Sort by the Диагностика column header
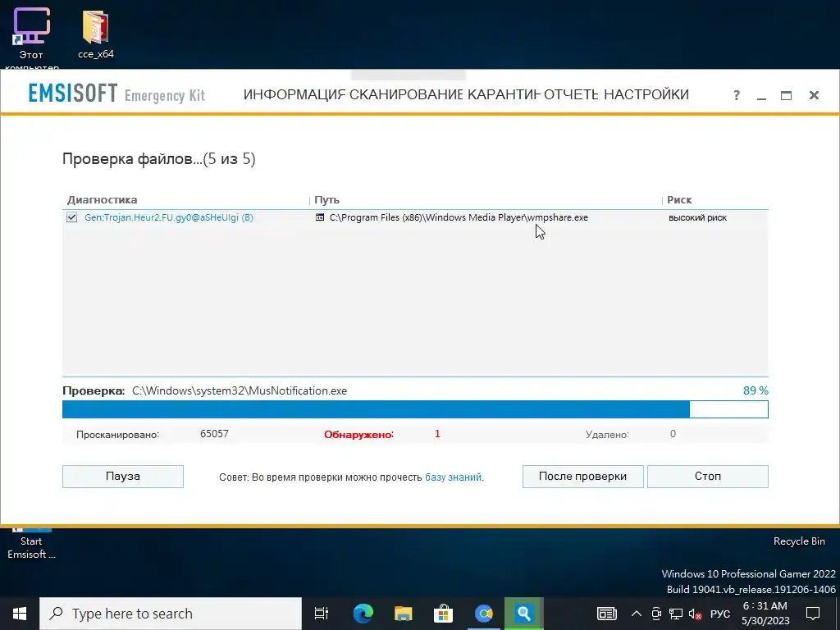840x630 pixels. point(102,200)
